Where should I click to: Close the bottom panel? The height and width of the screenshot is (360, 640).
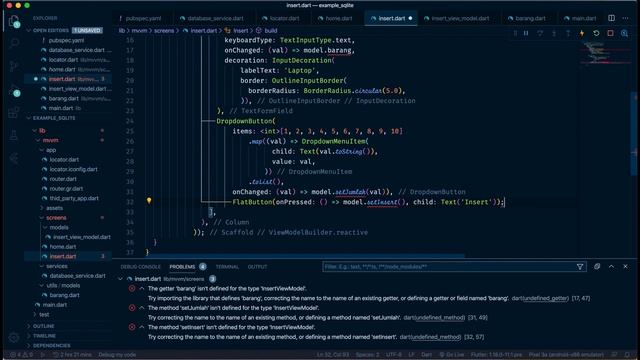[x=625, y=267]
